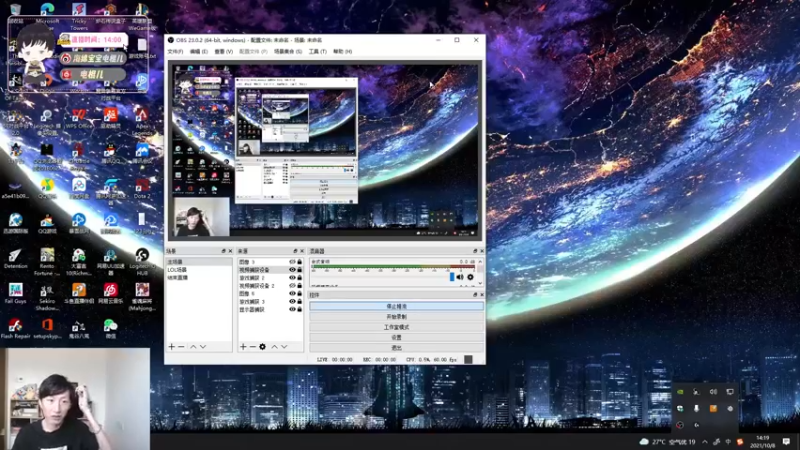Add a new scene with the plus icon
Screen dimensions: 800x450
171,347
